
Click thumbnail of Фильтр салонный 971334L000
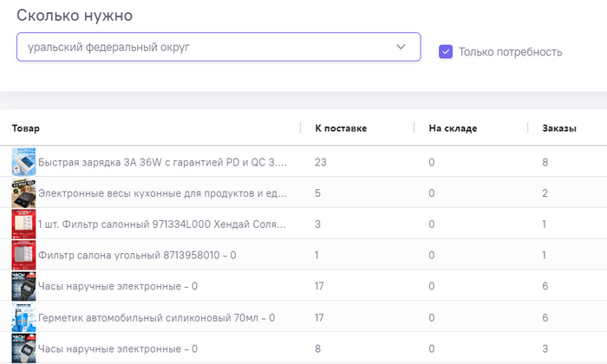(x=23, y=224)
